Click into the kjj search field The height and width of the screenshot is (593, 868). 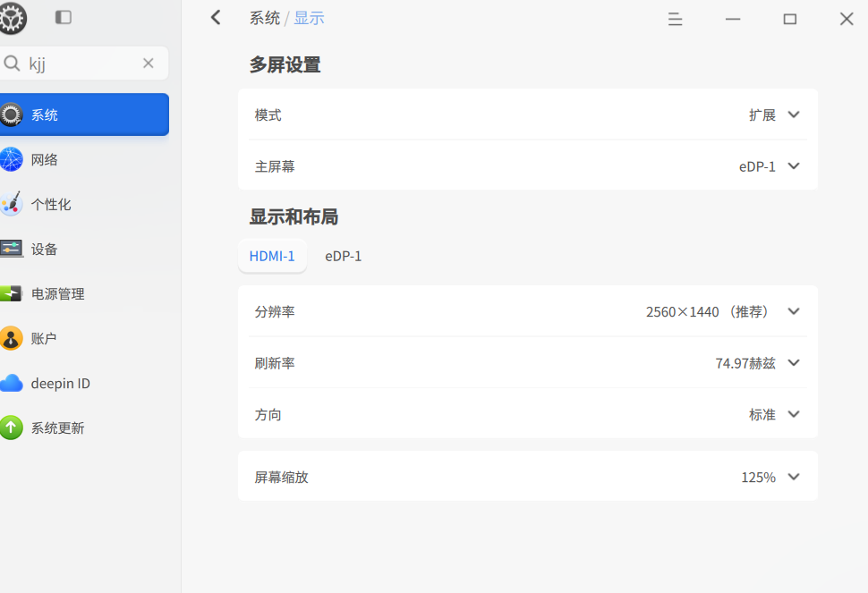83,64
